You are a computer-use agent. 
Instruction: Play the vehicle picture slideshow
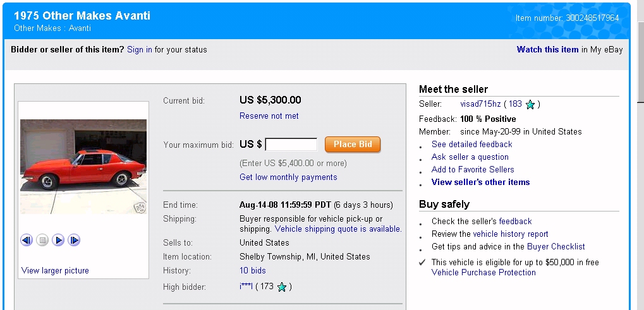(58, 240)
